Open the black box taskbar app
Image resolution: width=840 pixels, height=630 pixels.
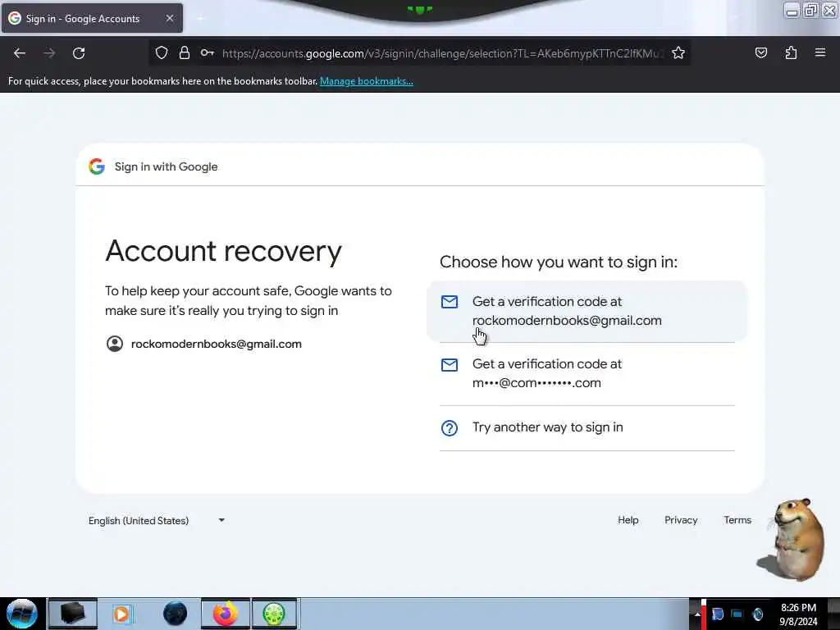pyautogui.click(x=73, y=614)
